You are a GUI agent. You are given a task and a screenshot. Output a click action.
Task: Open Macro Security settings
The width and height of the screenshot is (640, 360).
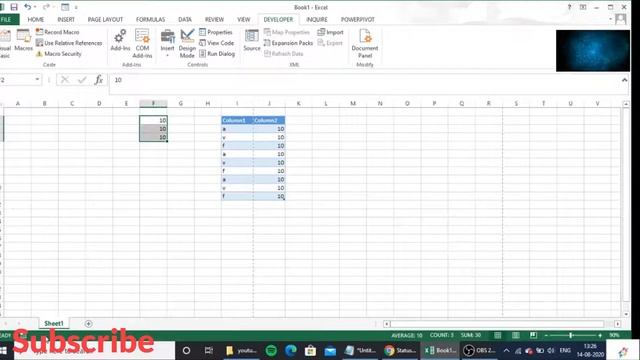[59, 53]
